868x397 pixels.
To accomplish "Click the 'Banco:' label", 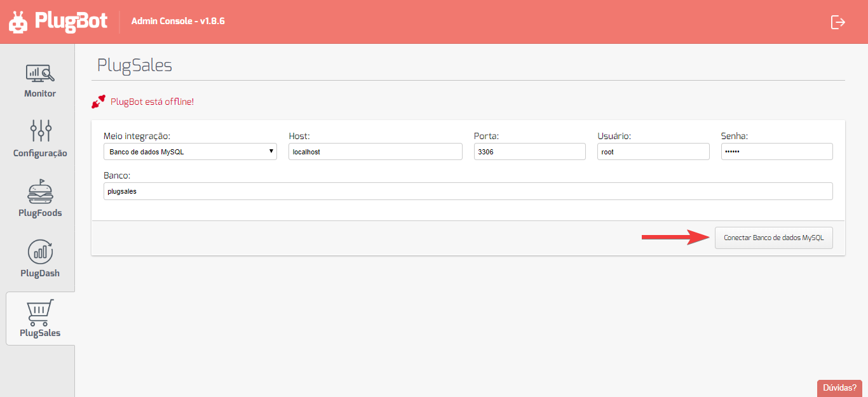I will [x=117, y=175].
